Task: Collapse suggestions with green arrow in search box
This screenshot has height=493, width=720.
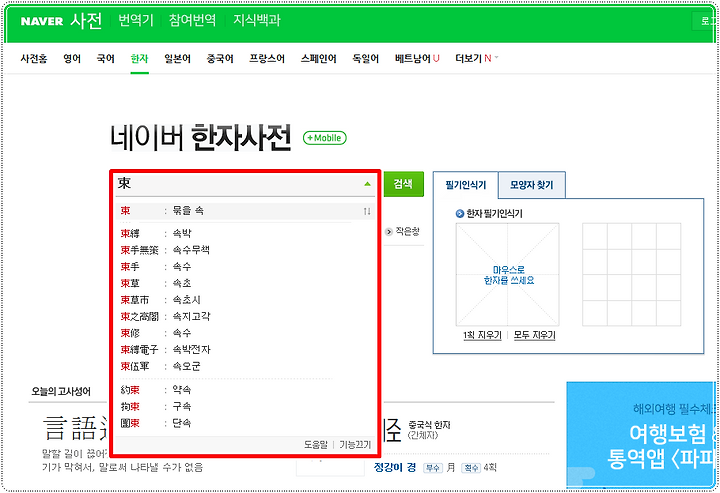Action: 367,184
